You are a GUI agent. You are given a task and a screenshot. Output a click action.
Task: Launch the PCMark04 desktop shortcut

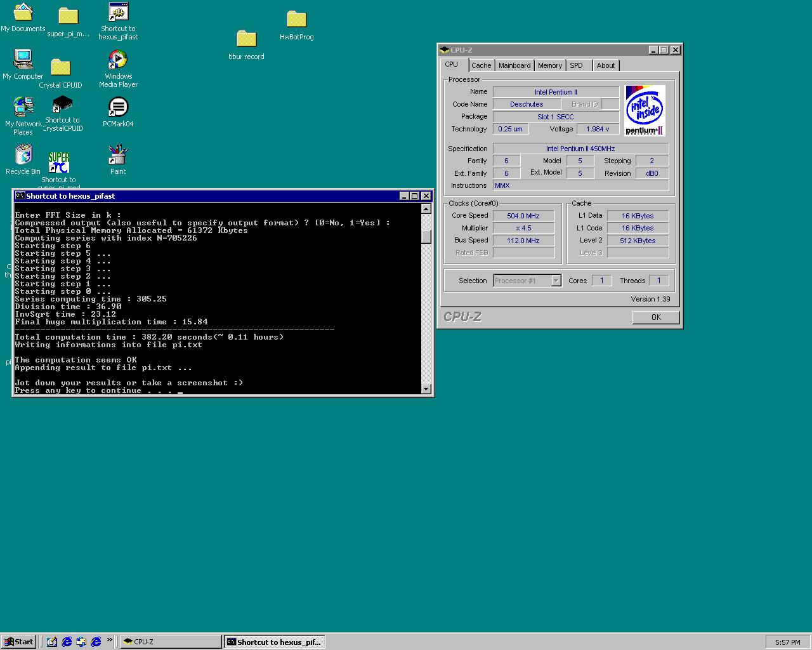[118, 112]
